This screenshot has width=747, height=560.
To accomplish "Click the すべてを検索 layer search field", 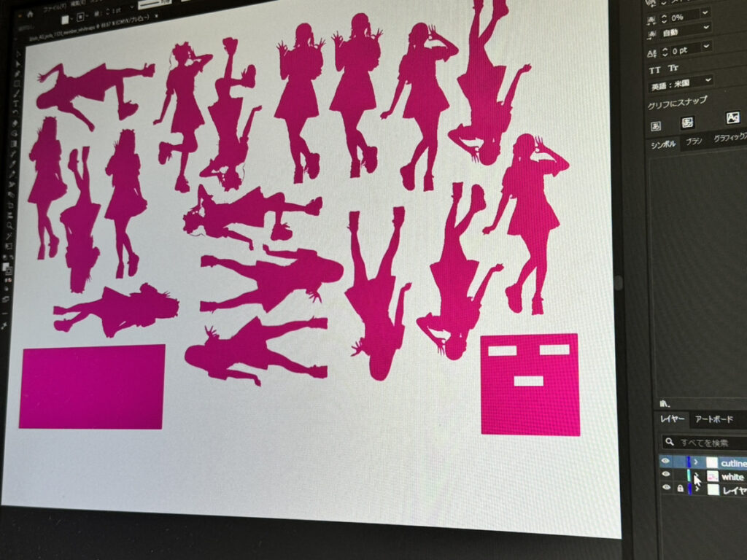I will pos(711,443).
